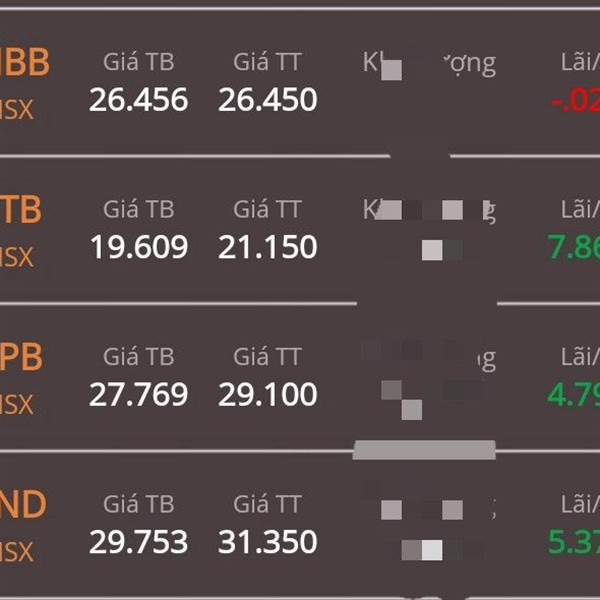Open the MBB ticker in the first row
The image size is (600, 600).
click(x=24, y=62)
